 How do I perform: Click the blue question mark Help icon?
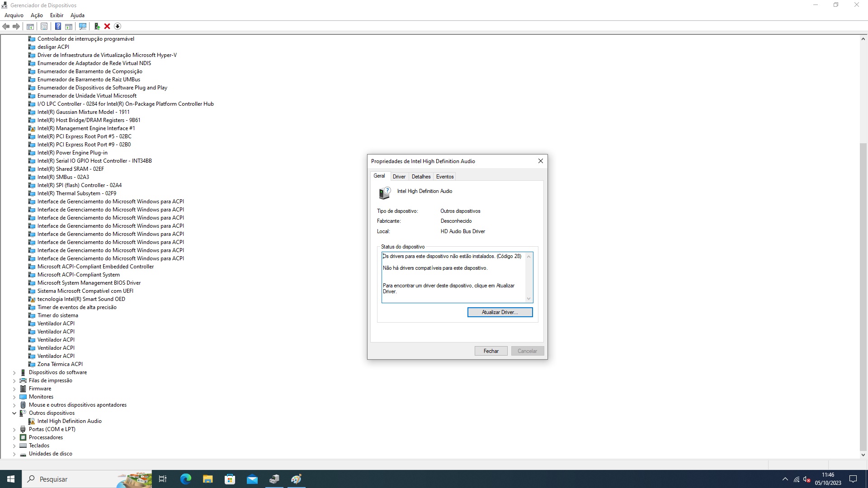click(58, 26)
